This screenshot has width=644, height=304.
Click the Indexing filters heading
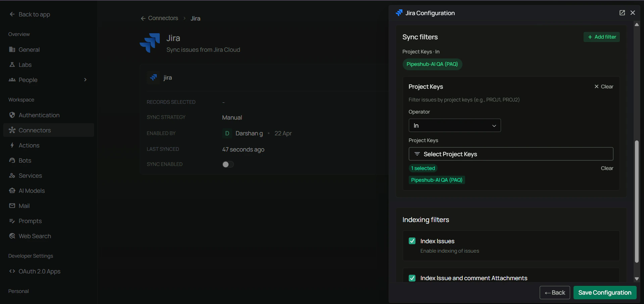click(426, 220)
